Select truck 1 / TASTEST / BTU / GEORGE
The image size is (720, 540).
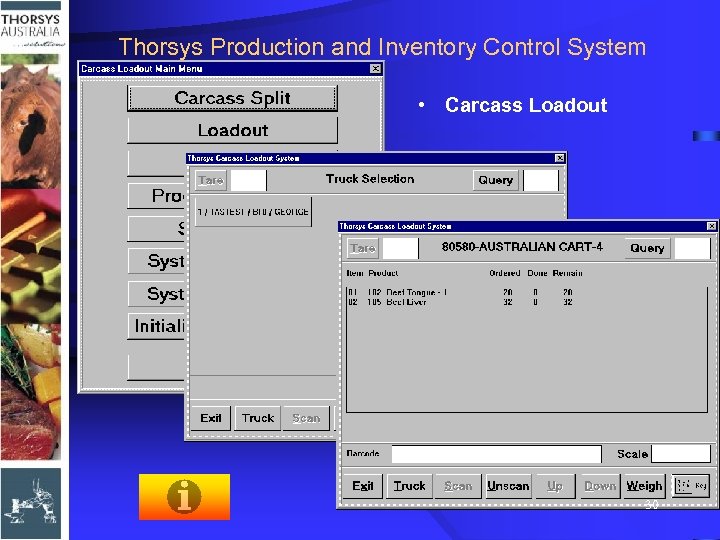[253, 212]
